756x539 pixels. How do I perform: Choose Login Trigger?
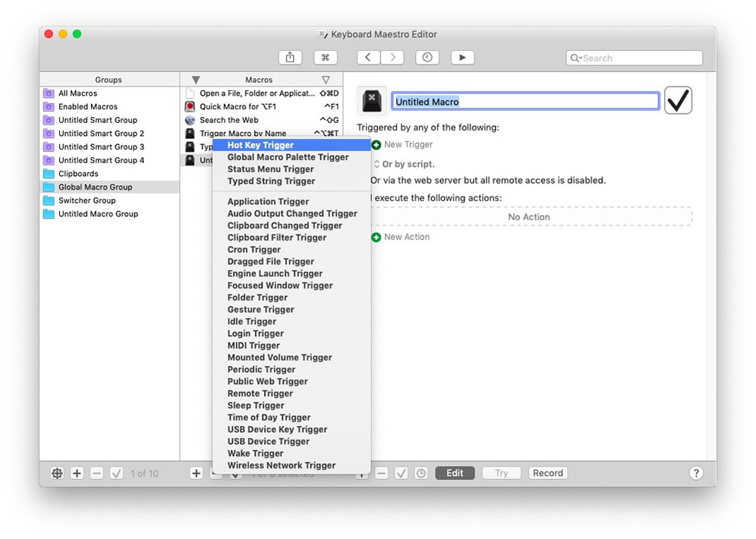[291, 333]
